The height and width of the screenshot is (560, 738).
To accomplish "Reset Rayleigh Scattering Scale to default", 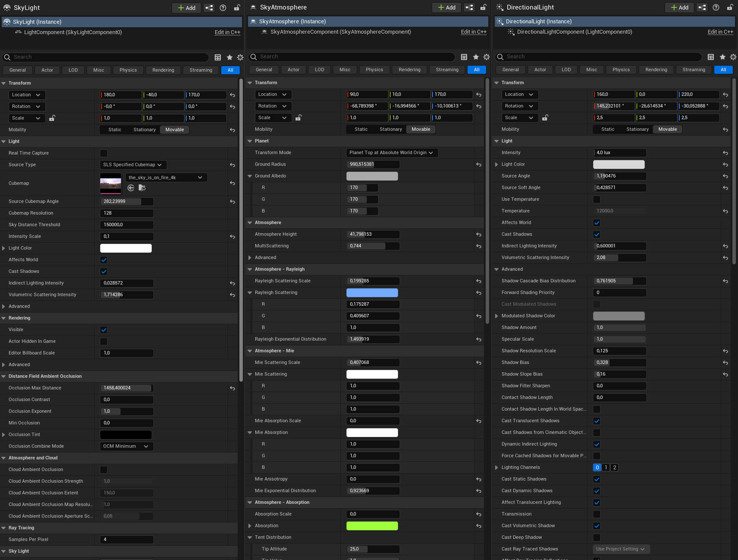I will pos(479,281).
